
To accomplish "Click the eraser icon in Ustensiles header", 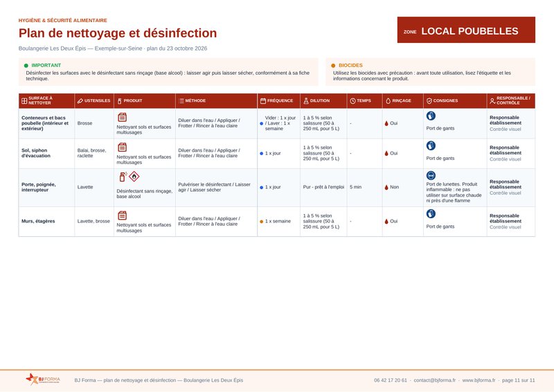I will point(80,100).
